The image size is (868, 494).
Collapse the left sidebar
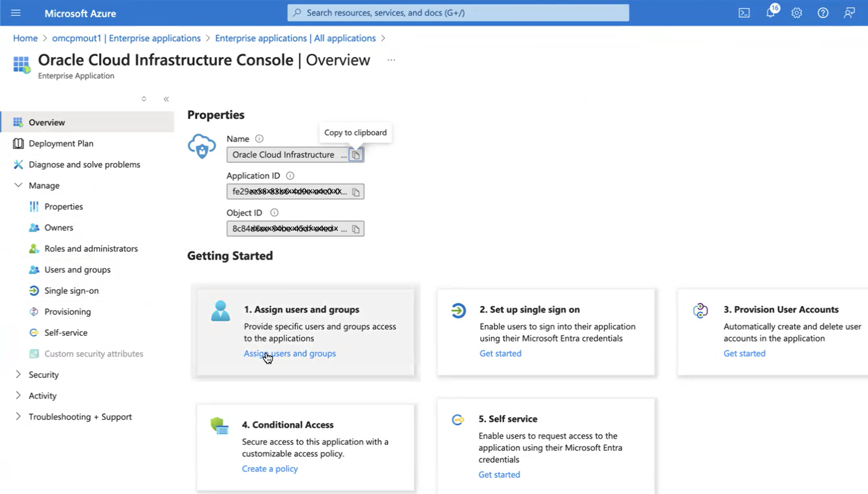coord(166,99)
